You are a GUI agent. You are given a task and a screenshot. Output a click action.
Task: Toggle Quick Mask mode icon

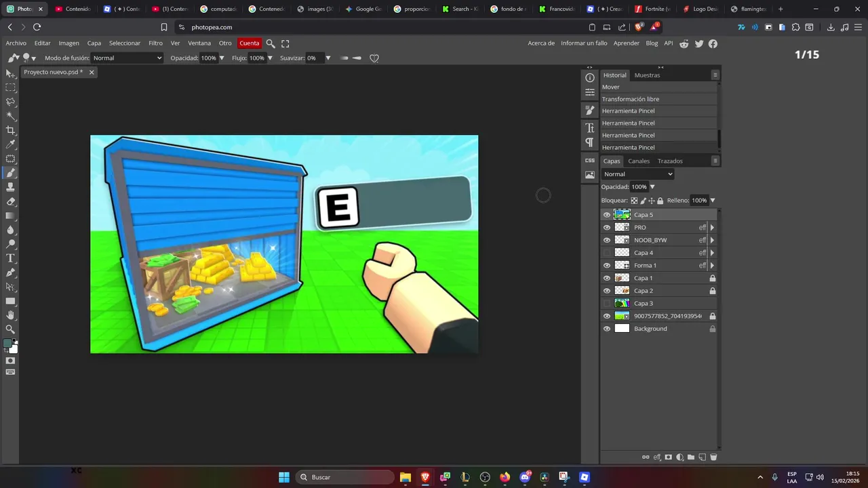pos(10,361)
